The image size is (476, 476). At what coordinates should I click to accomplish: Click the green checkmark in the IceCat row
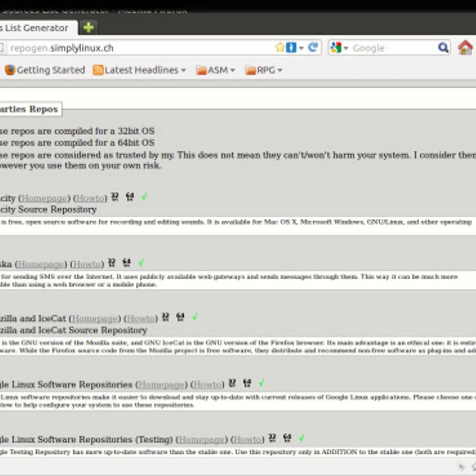click(195, 317)
